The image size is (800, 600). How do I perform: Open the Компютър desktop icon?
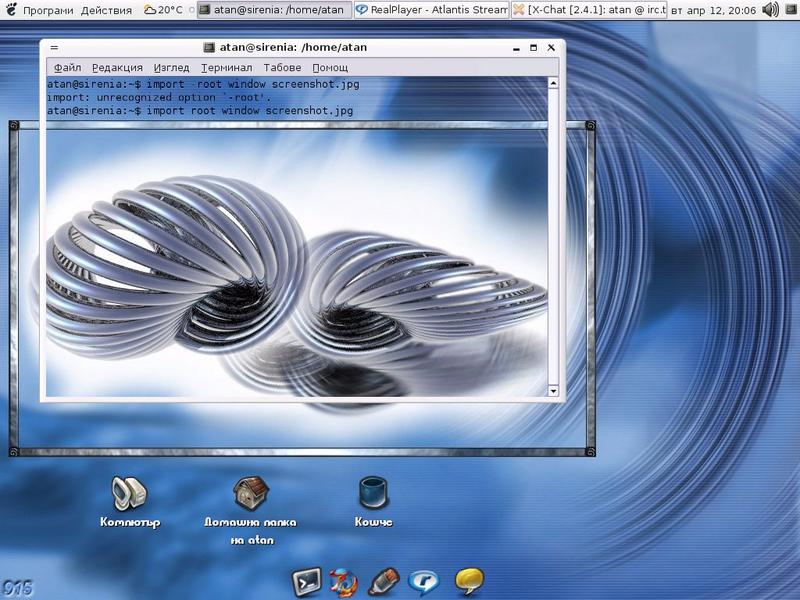point(129,493)
